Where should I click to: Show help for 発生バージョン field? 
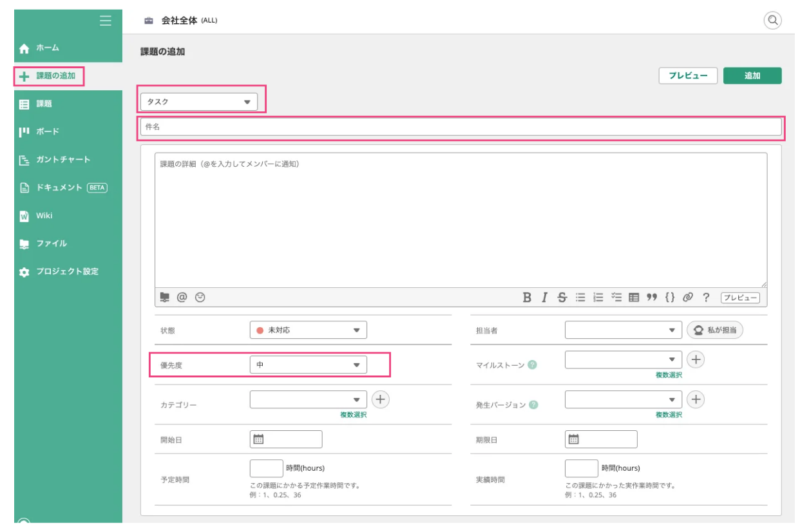coord(533,405)
